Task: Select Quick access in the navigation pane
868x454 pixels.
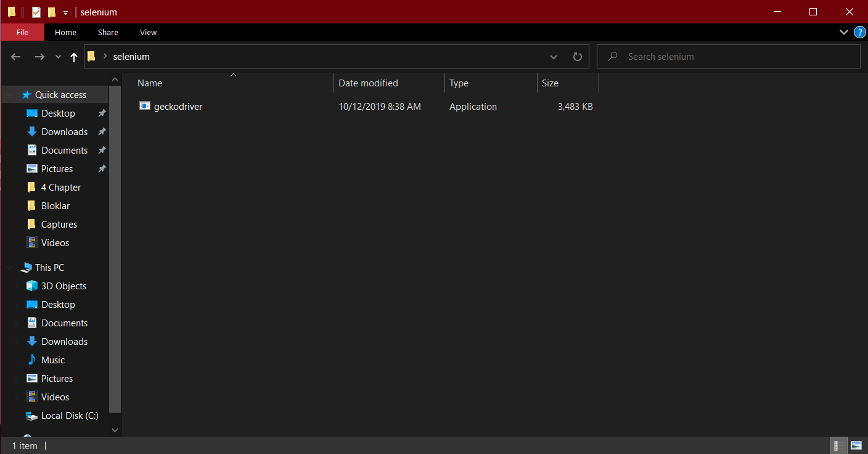Action: click(60, 94)
